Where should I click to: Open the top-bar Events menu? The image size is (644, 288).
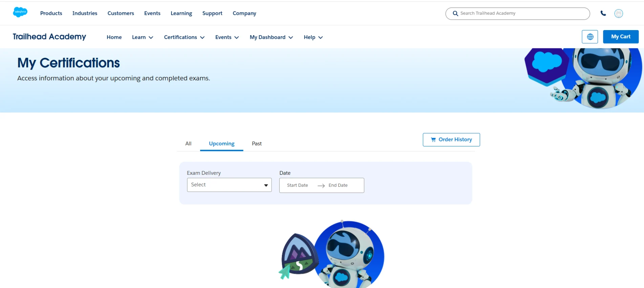(152, 13)
